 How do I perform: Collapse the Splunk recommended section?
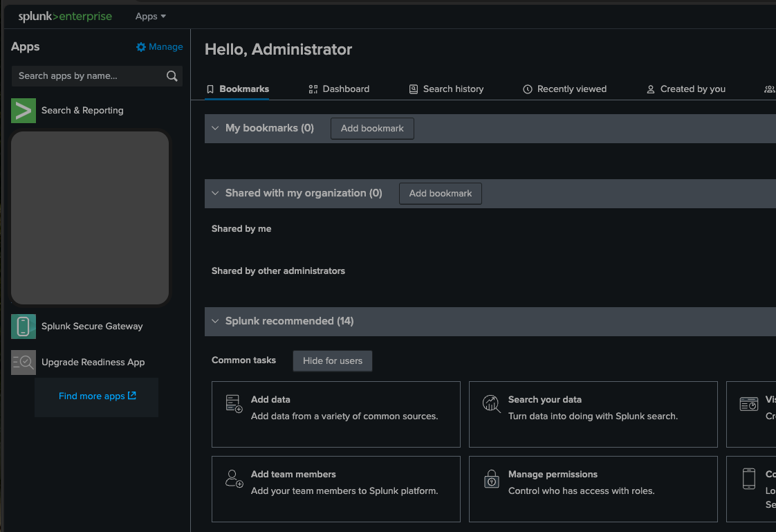(215, 321)
